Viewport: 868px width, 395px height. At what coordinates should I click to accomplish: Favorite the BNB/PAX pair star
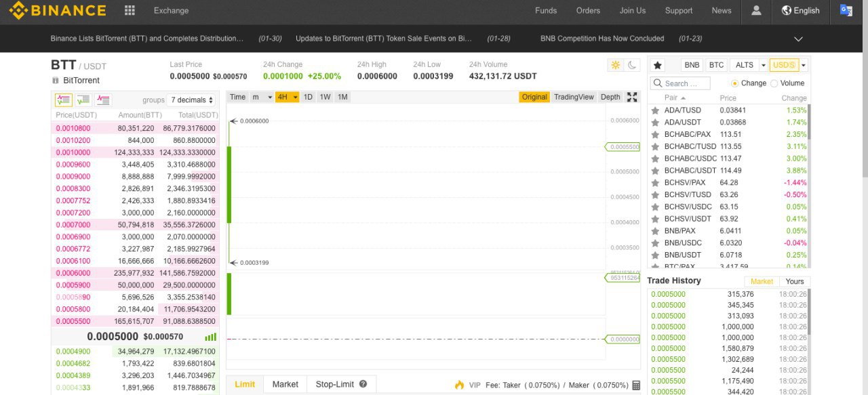(x=655, y=231)
